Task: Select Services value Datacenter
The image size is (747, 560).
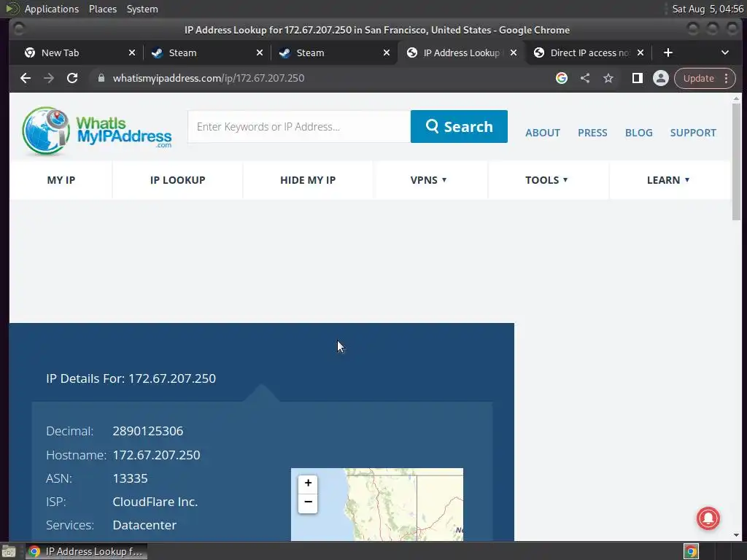Action: [x=144, y=525]
